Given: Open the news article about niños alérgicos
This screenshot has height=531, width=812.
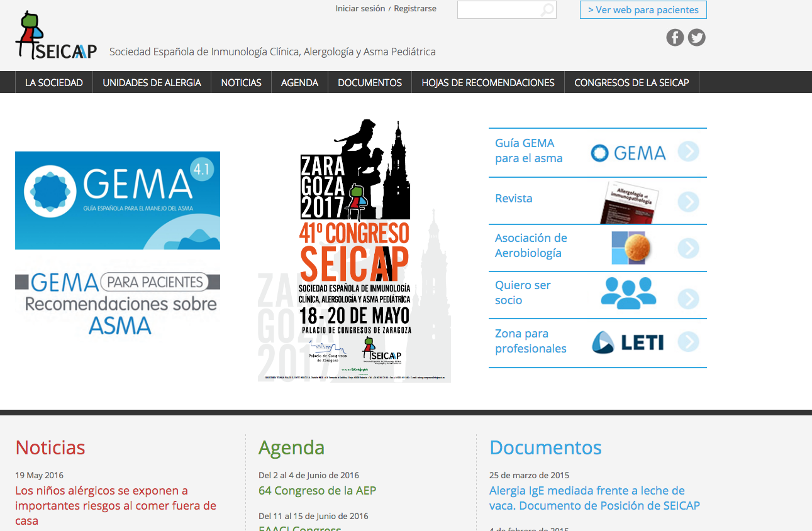Looking at the screenshot, I should tap(116, 506).
